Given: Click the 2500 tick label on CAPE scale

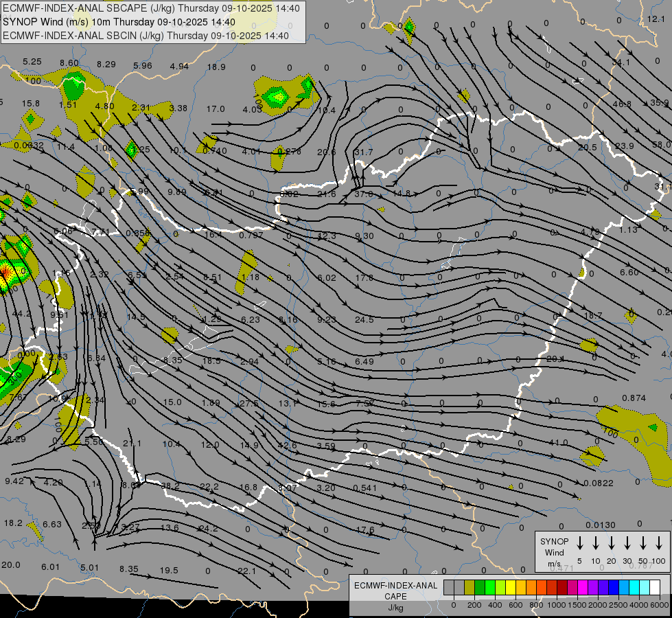Looking at the screenshot, I should click(618, 605).
